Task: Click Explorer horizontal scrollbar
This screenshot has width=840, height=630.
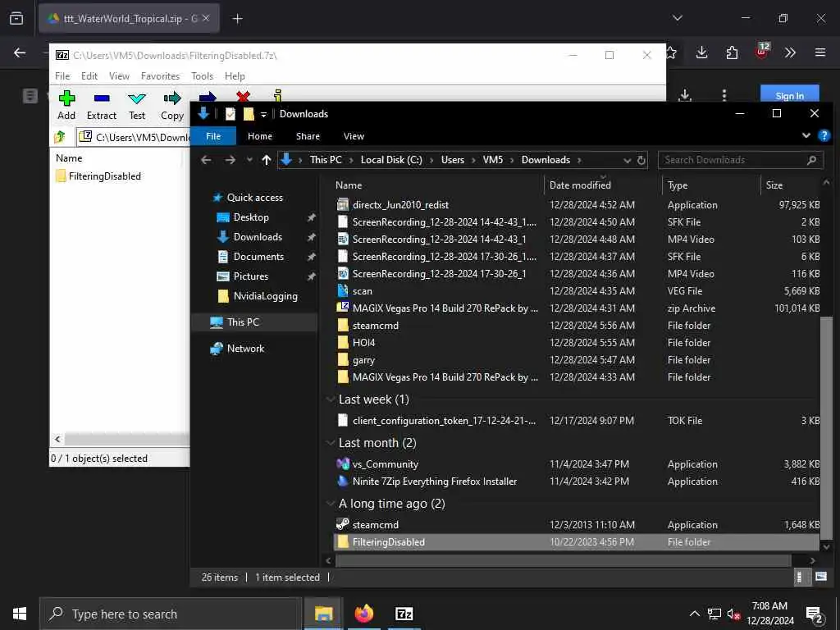Action: (563, 560)
